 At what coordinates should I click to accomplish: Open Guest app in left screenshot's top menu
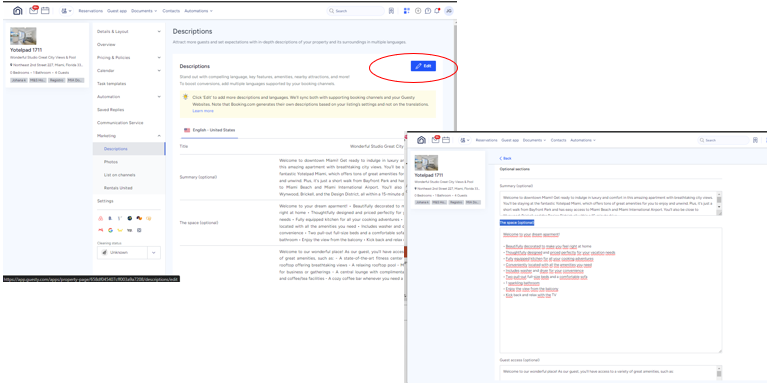tap(117, 11)
